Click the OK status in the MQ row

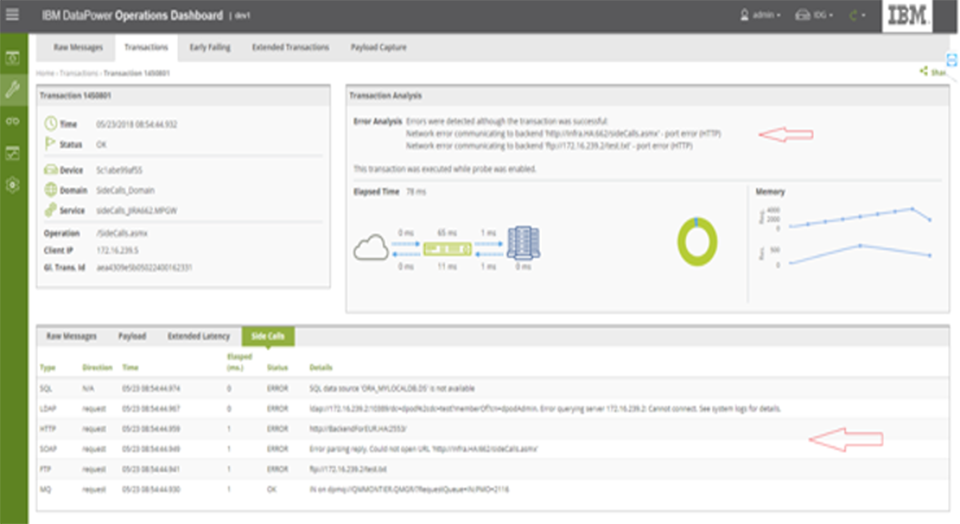[x=271, y=489]
